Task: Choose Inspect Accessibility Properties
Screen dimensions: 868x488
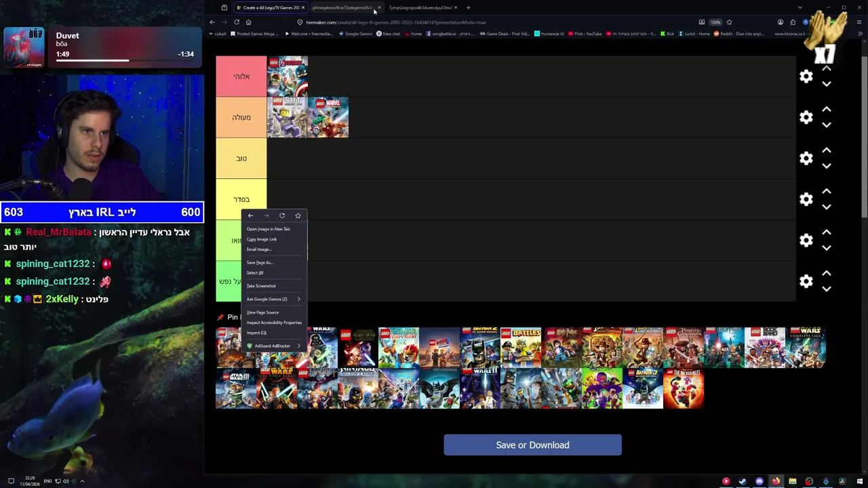Action: 274,323
